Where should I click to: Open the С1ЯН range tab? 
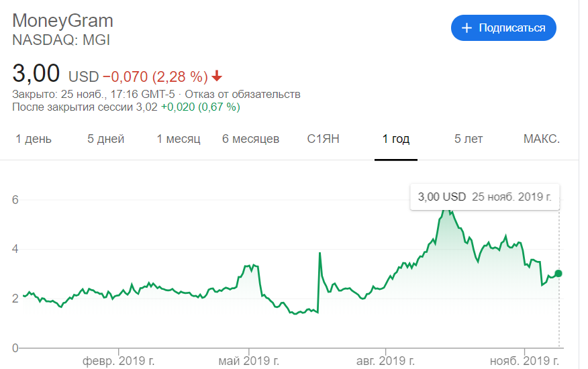coord(324,139)
